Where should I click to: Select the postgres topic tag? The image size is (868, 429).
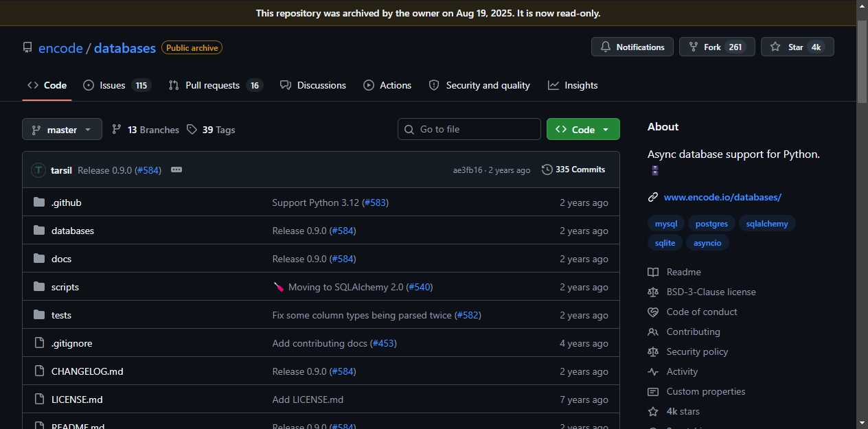[x=711, y=224]
